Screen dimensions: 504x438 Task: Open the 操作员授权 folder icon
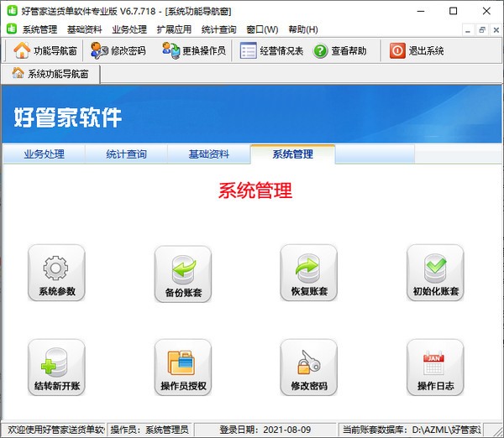(183, 368)
